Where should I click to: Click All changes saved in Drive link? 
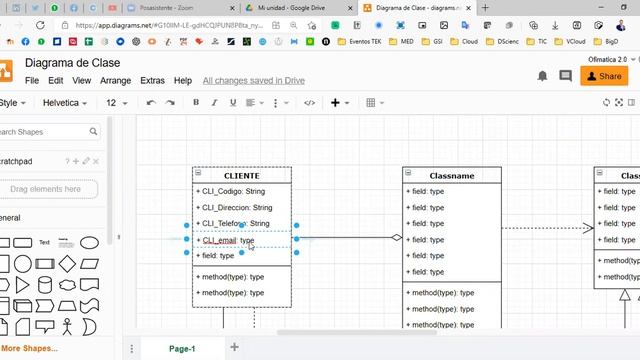pos(254,81)
